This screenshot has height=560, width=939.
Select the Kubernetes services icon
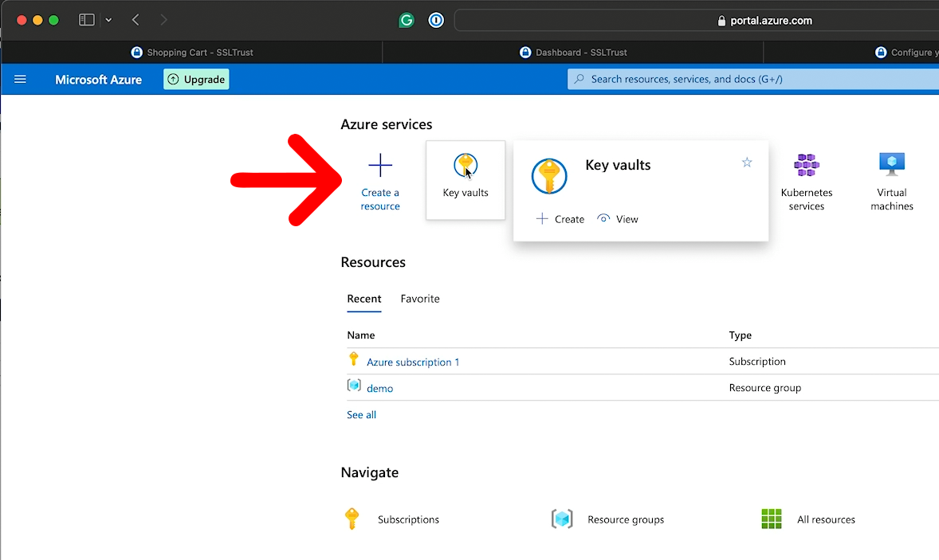click(806, 163)
